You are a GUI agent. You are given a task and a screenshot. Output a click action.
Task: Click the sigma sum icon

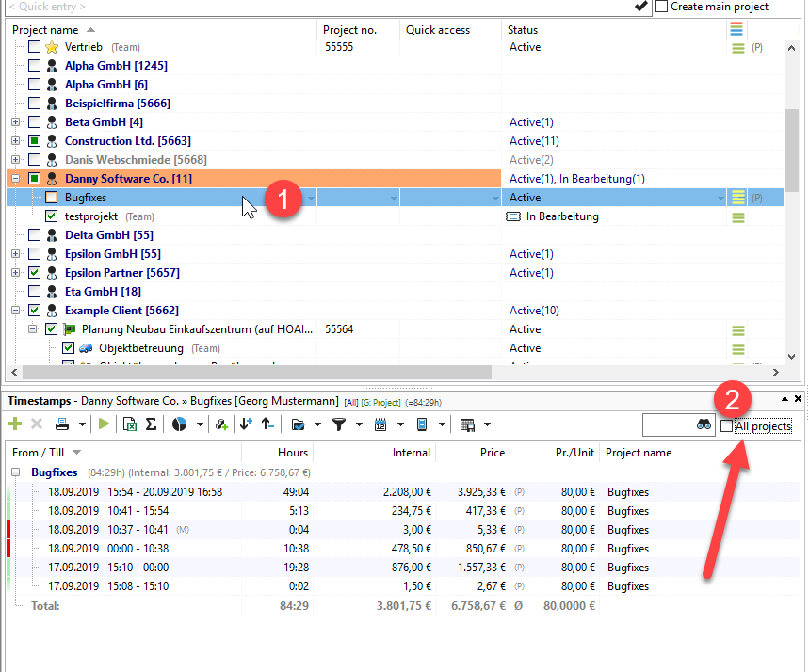pos(150,424)
